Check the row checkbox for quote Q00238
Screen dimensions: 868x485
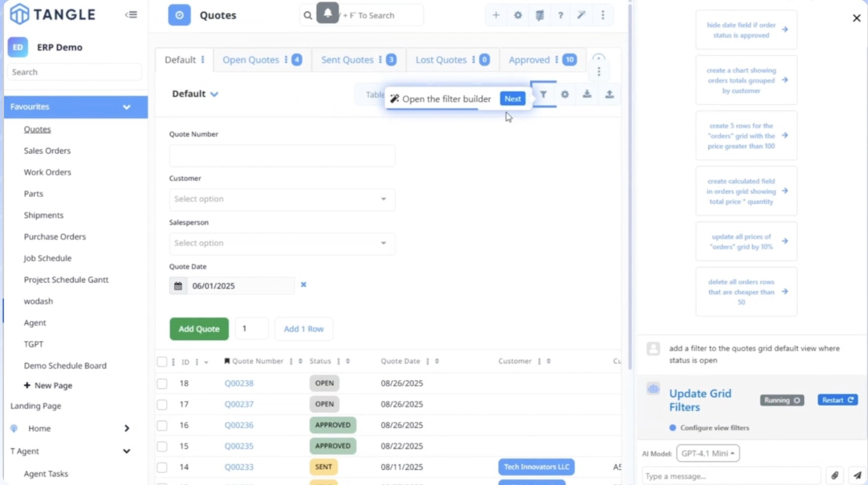pos(162,383)
